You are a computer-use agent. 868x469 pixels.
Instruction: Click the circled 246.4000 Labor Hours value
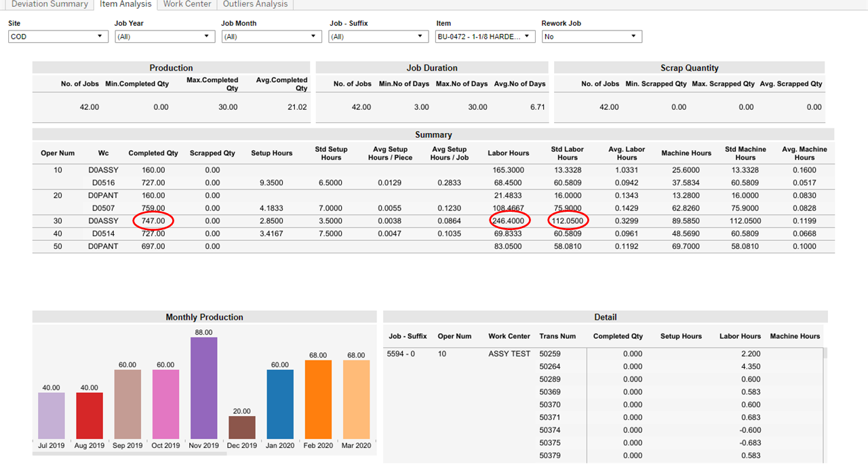click(509, 221)
